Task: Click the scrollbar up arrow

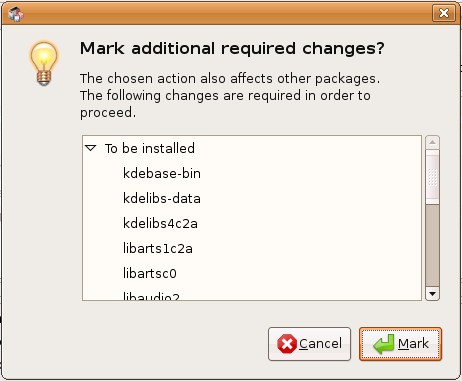Action: click(x=432, y=142)
